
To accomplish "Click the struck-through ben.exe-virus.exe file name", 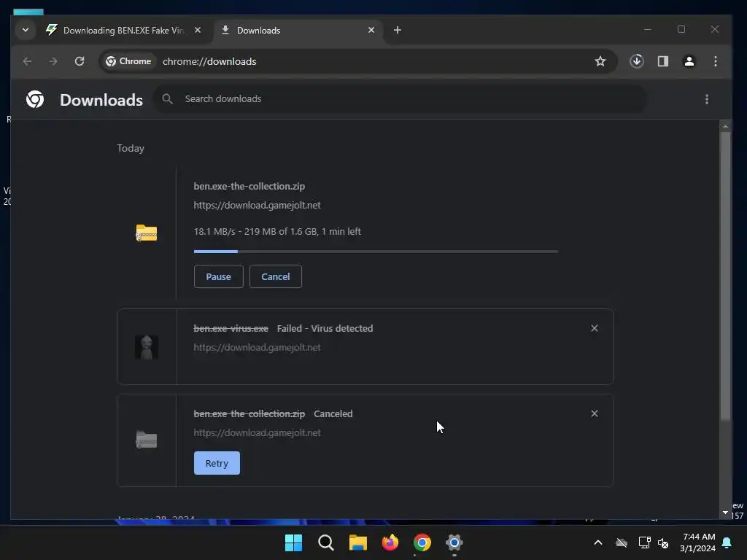I will tap(231, 329).
